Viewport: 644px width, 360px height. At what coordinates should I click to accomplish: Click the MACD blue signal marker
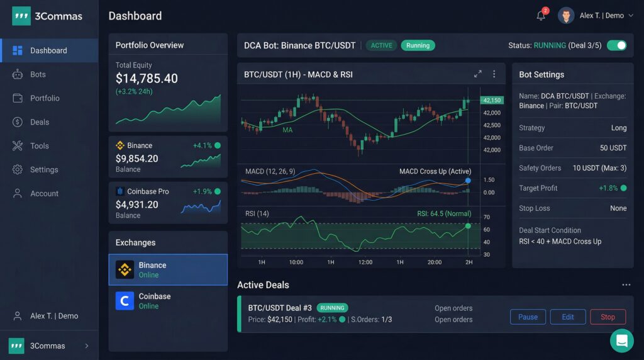[468, 181]
